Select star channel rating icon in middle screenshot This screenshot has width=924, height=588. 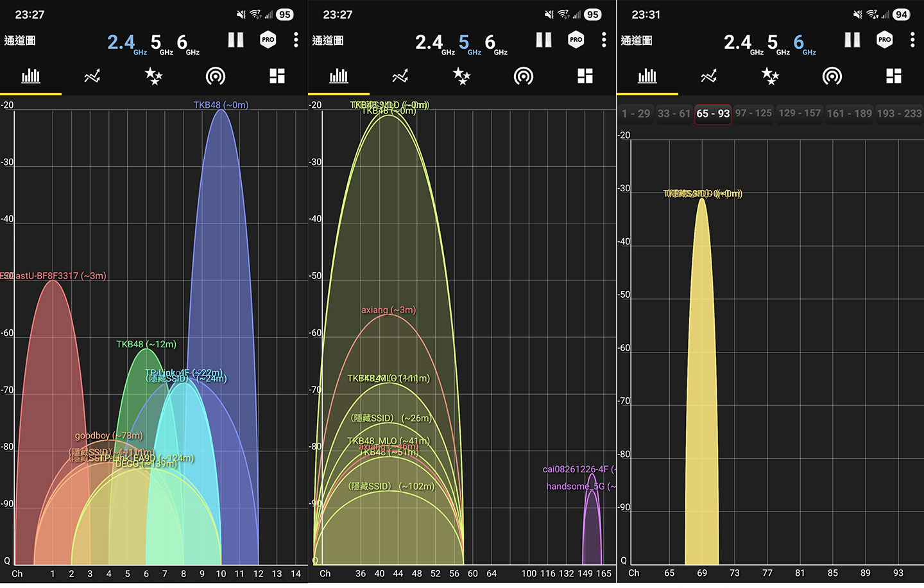(461, 77)
